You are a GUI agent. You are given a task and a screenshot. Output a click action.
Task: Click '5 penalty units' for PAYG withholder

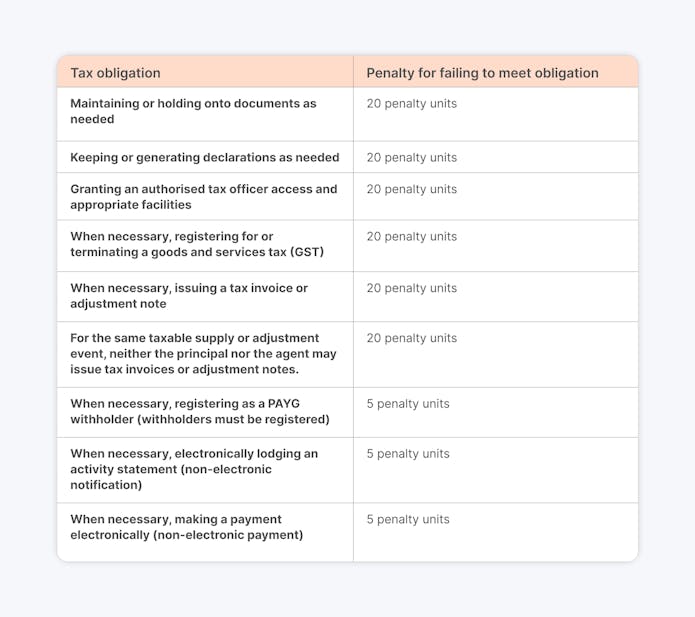[408, 404]
